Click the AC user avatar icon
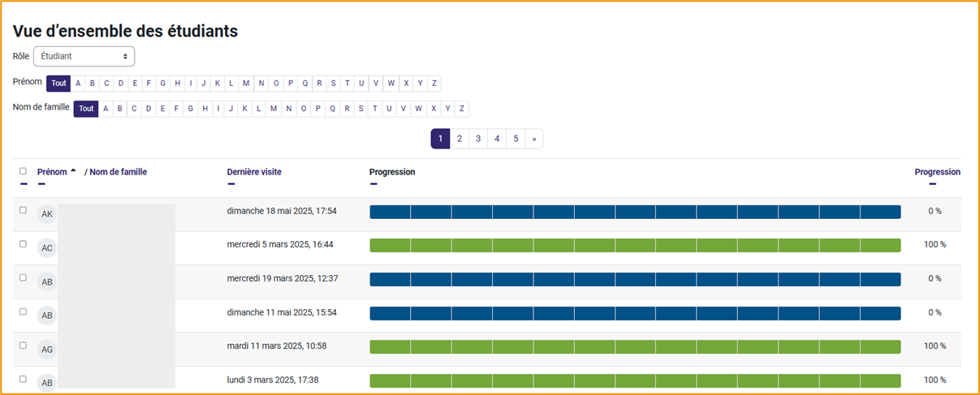This screenshot has width=980, height=395. [47, 248]
